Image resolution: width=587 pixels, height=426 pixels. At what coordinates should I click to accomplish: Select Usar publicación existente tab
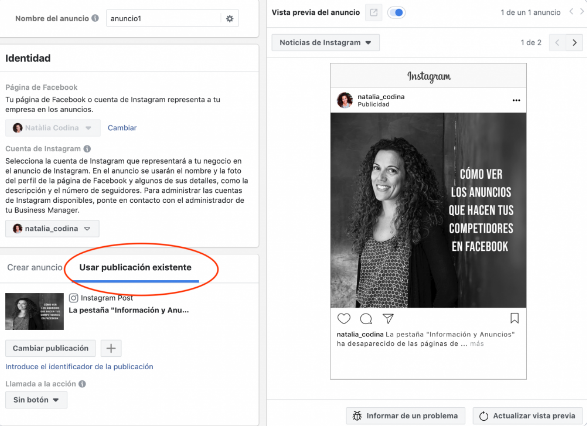click(135, 267)
